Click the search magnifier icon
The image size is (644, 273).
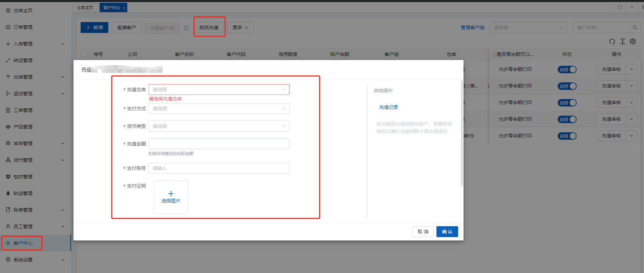tap(635, 27)
